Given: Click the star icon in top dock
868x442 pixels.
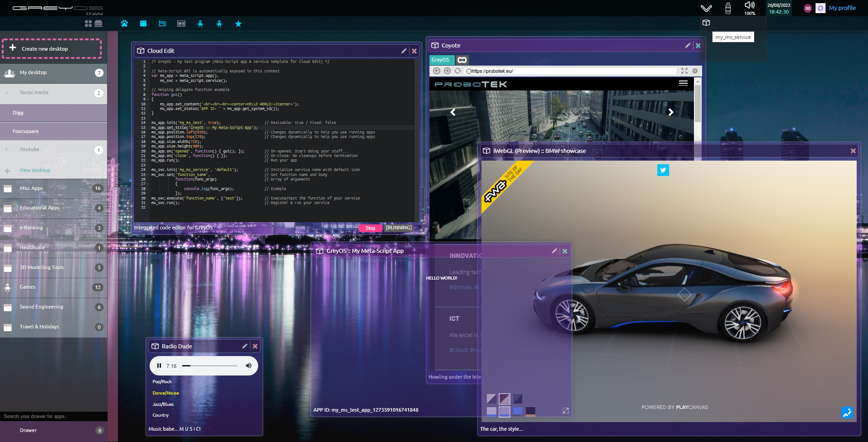Looking at the screenshot, I should pos(238,24).
